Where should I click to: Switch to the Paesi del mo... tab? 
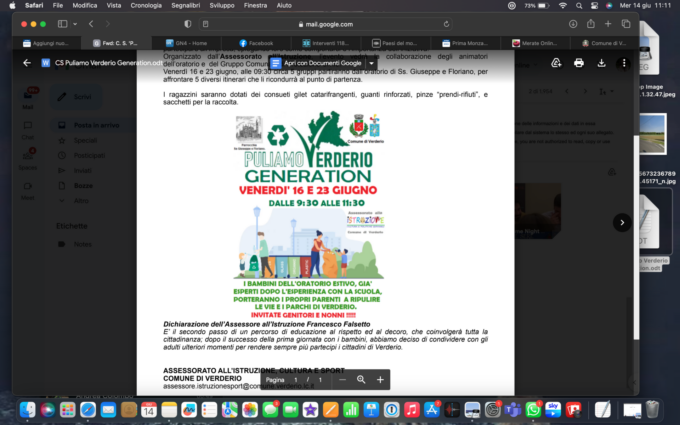pyautogui.click(x=395, y=43)
